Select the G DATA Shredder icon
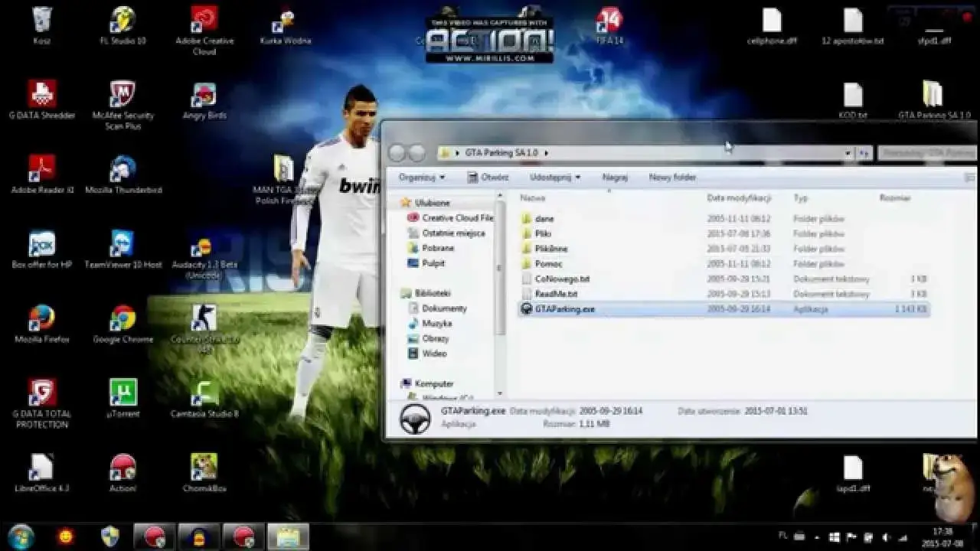980x551 pixels. tap(41, 96)
